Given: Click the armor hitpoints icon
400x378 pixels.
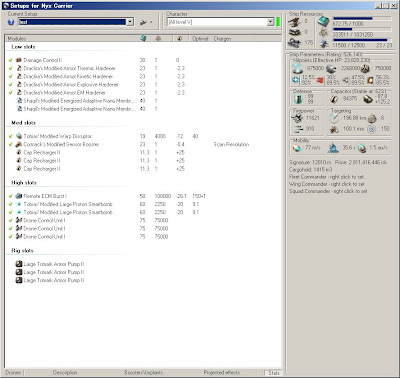Looking at the screenshot, I should [331, 69].
